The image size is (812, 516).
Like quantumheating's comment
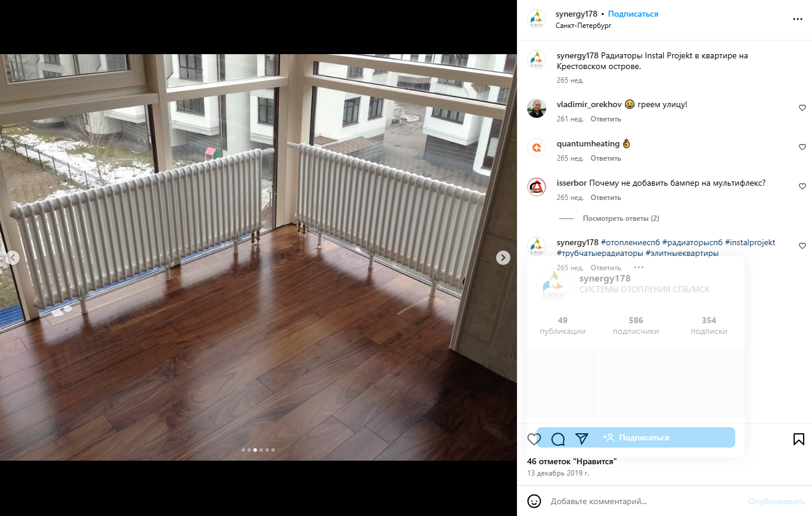coord(802,147)
